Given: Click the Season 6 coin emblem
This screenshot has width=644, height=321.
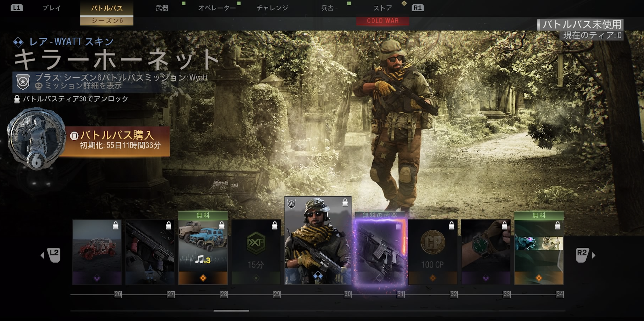Looking at the screenshot, I should pyautogui.click(x=36, y=138).
